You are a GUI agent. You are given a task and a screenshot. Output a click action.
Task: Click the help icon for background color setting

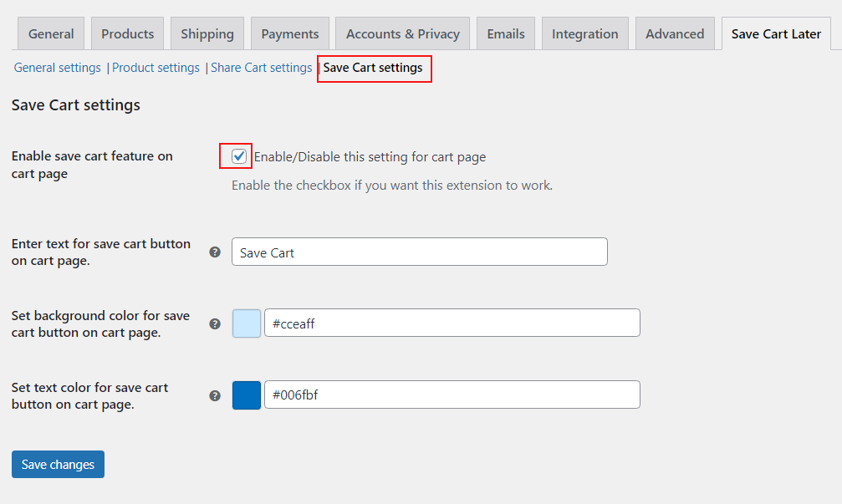click(215, 323)
